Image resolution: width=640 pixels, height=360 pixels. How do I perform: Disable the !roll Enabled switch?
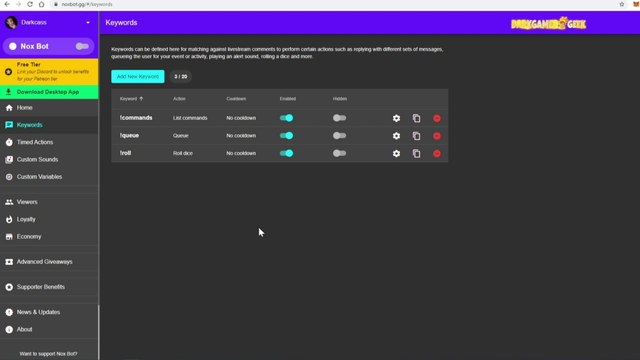[287, 153]
